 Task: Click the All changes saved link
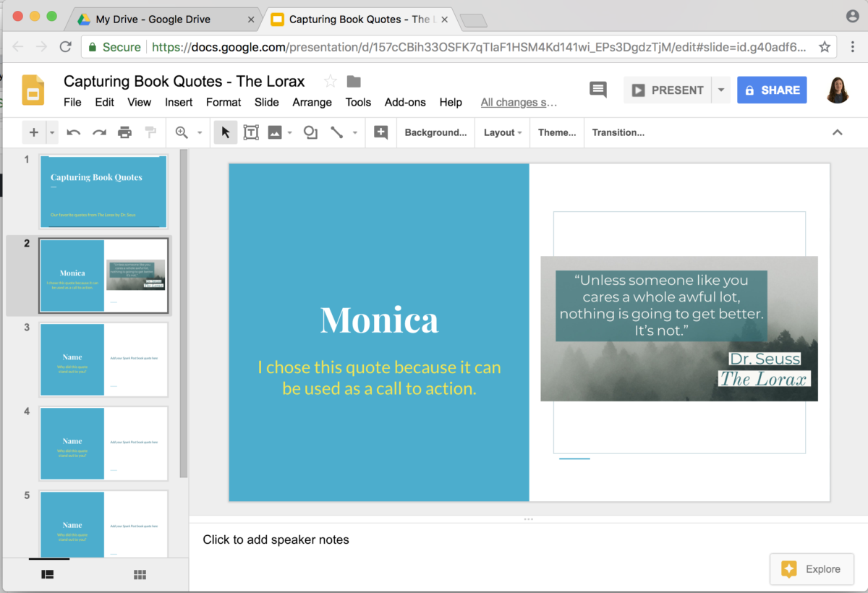click(519, 102)
